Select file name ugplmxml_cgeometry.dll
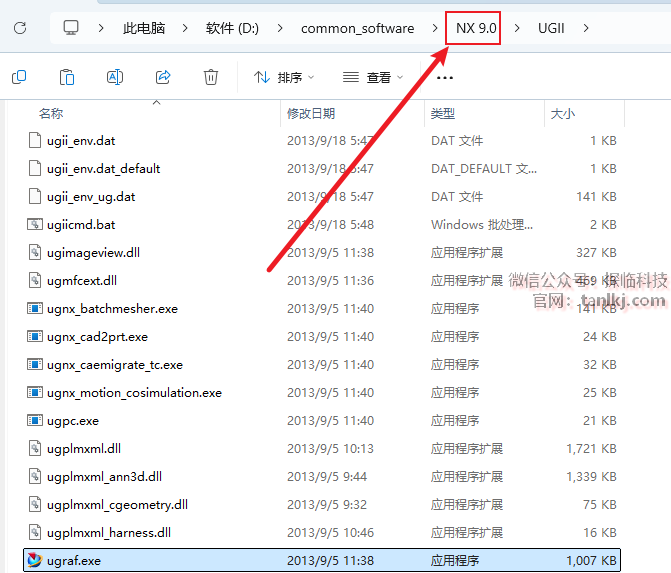The image size is (671, 573). click(117, 505)
